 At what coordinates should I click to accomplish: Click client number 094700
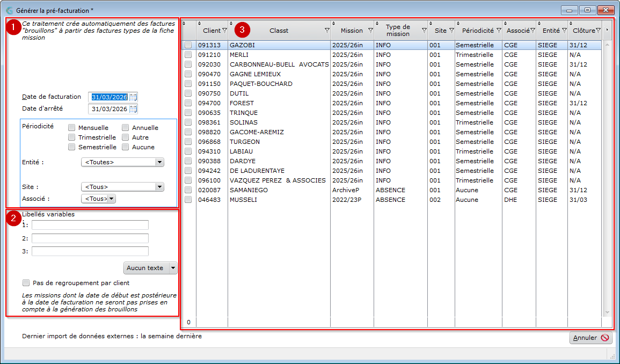(209, 103)
